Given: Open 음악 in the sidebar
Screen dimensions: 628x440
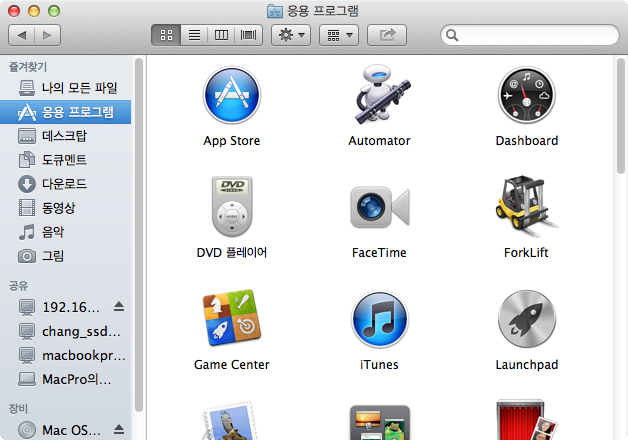Looking at the screenshot, I should [x=66, y=232].
